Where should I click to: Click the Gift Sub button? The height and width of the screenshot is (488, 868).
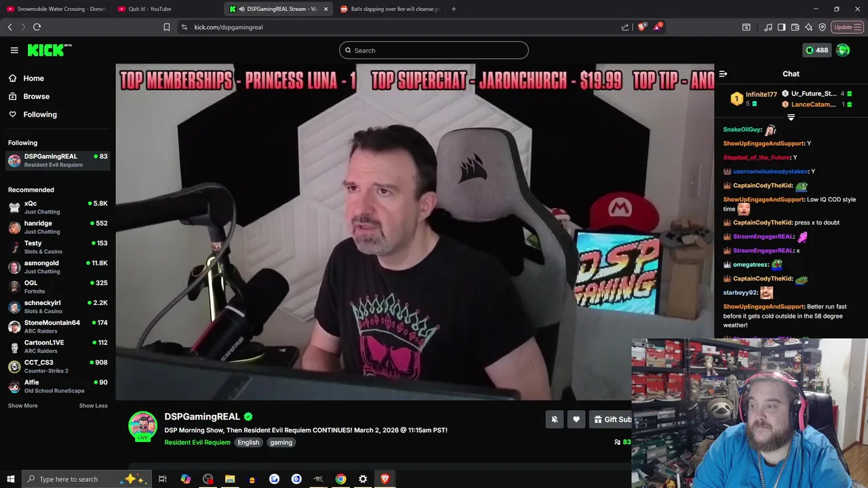tap(612, 420)
